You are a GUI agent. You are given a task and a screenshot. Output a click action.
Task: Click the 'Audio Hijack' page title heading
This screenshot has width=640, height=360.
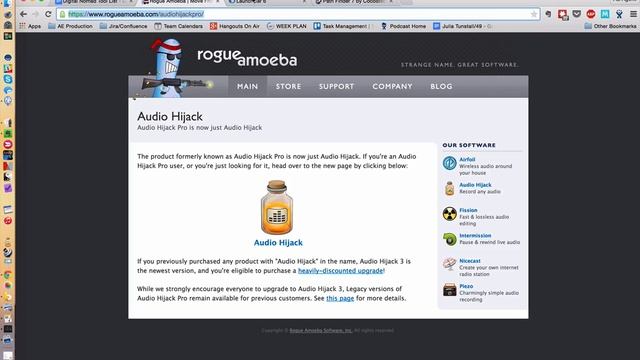click(x=170, y=116)
